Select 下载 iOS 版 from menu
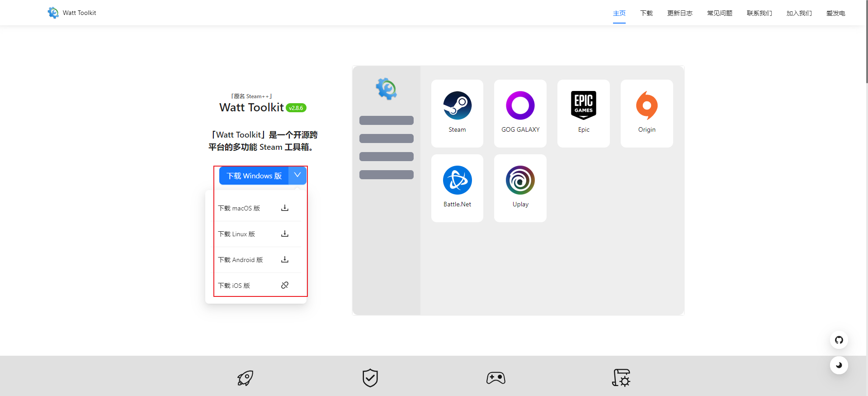The image size is (868, 396). (x=234, y=286)
